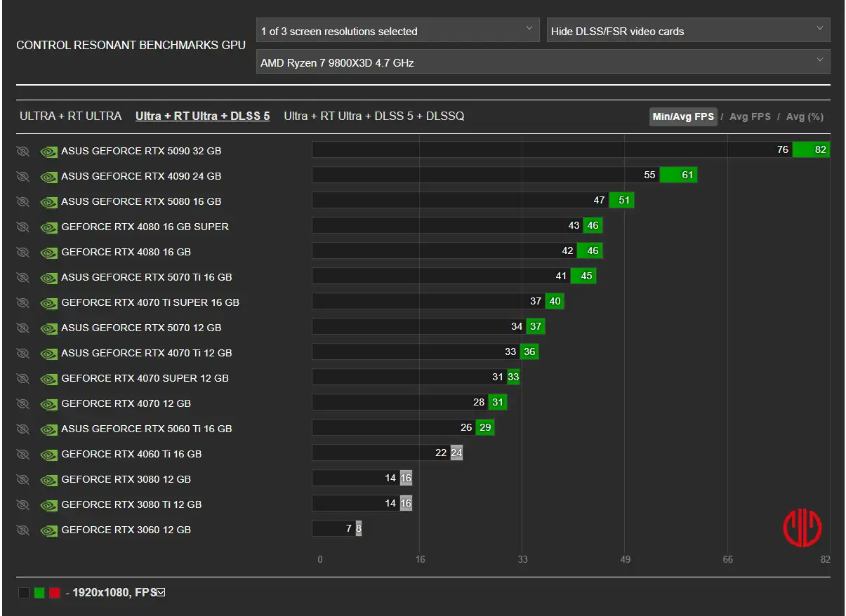This screenshot has height=616, width=846.
Task: Click the red site logo on the chart
Action: tap(802, 528)
